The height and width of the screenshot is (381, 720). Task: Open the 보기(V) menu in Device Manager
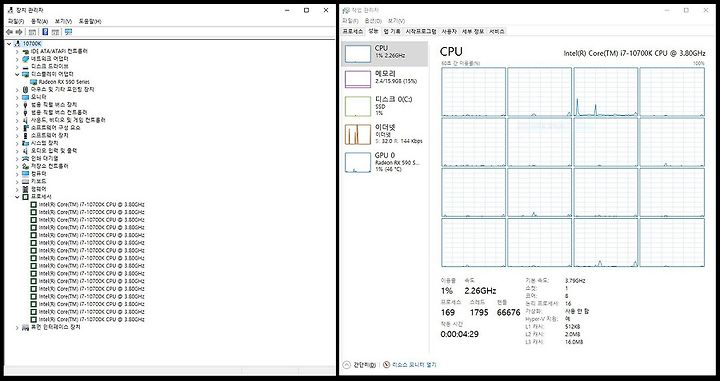[63, 21]
